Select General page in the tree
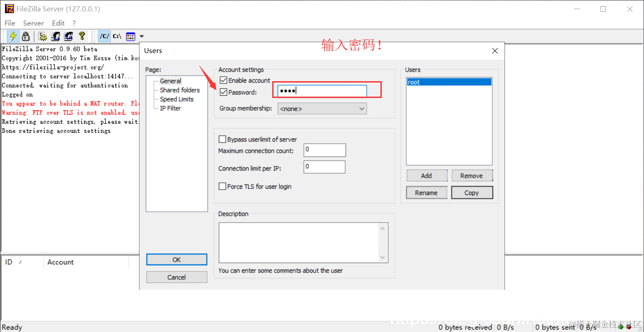The width and height of the screenshot is (644, 332). coord(170,81)
